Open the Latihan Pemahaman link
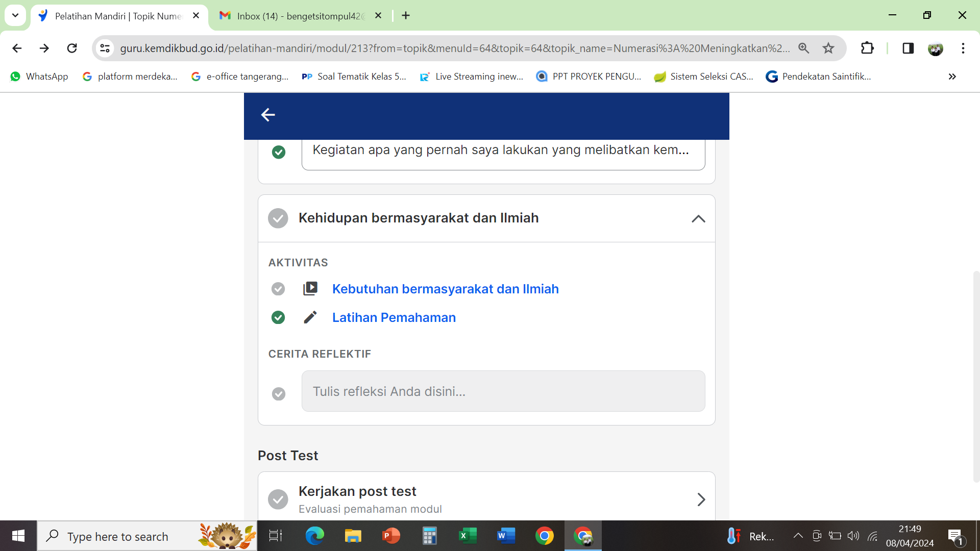 [x=394, y=317]
